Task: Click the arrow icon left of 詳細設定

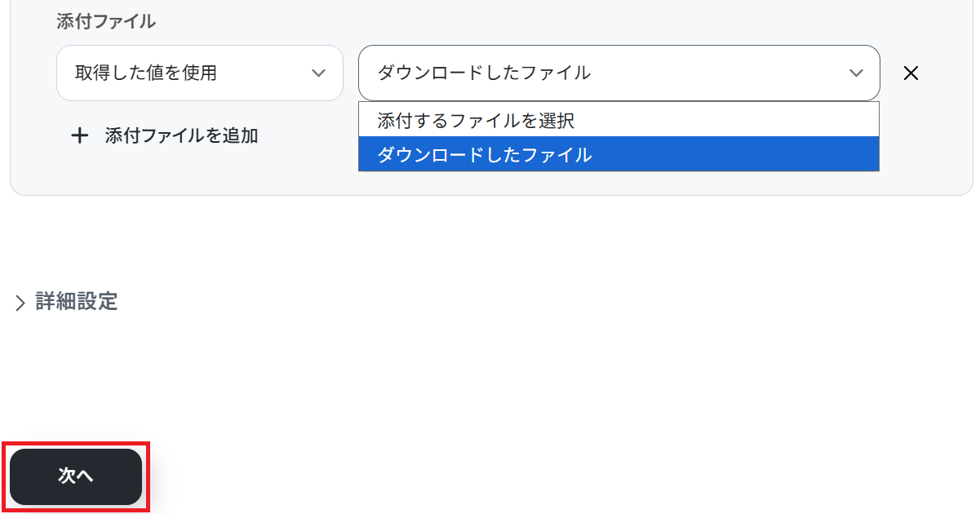Action: click(20, 304)
